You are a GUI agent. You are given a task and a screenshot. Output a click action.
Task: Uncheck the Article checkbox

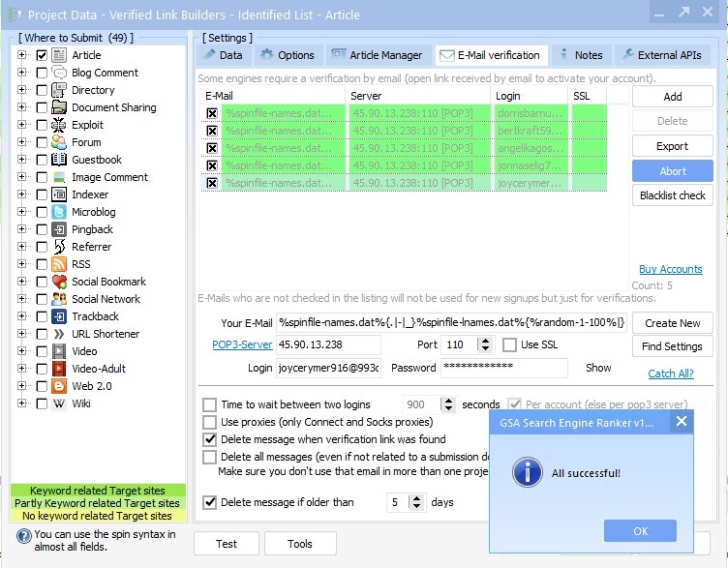pyautogui.click(x=42, y=55)
